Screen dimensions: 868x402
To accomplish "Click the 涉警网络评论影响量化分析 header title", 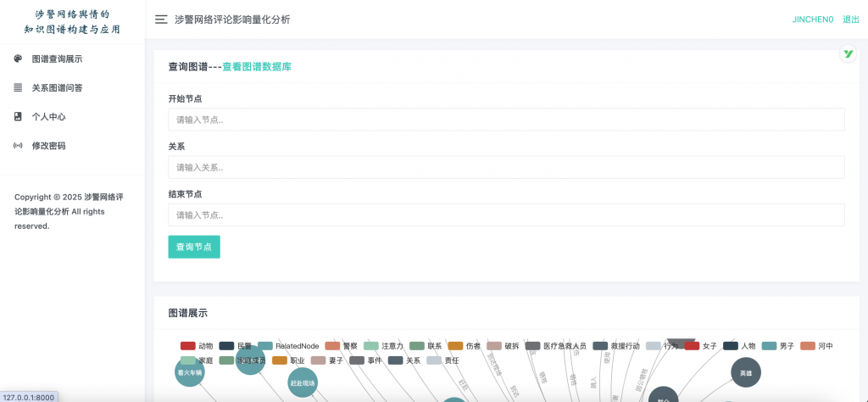I will 232,20.
